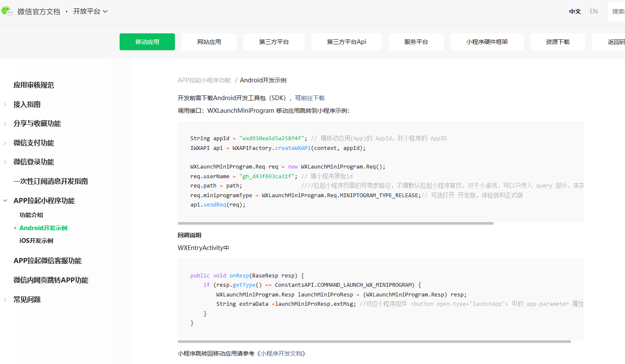The width and height of the screenshot is (625, 364).
Task: Open 应用审核规范 in sidebar
Action: point(34,85)
